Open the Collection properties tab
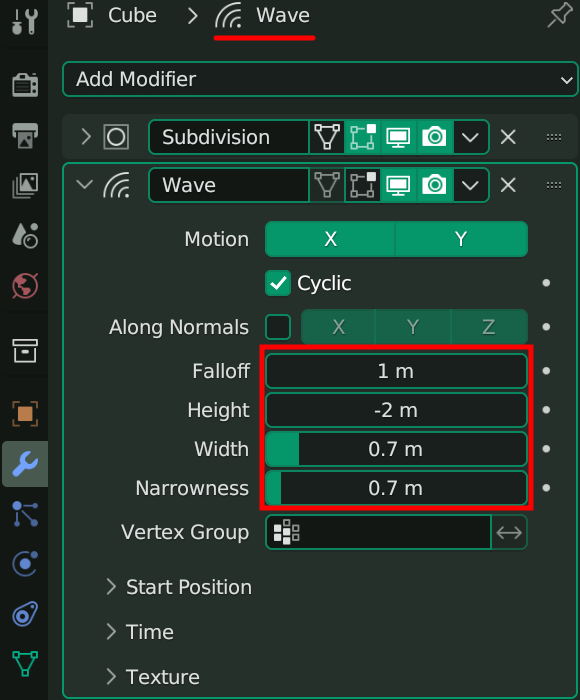Screen dimensions: 580x700 [x=25, y=350]
